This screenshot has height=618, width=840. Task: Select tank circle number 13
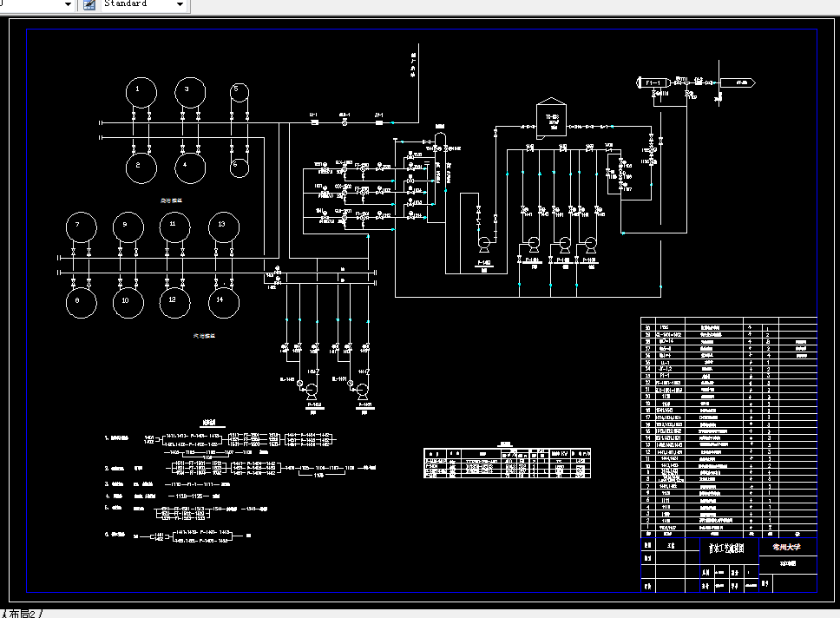click(224, 227)
